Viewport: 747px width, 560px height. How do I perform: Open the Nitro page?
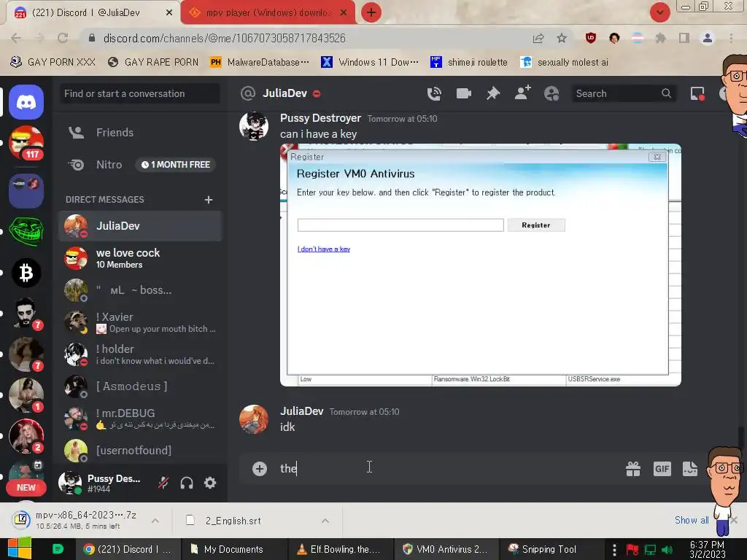pos(140,165)
